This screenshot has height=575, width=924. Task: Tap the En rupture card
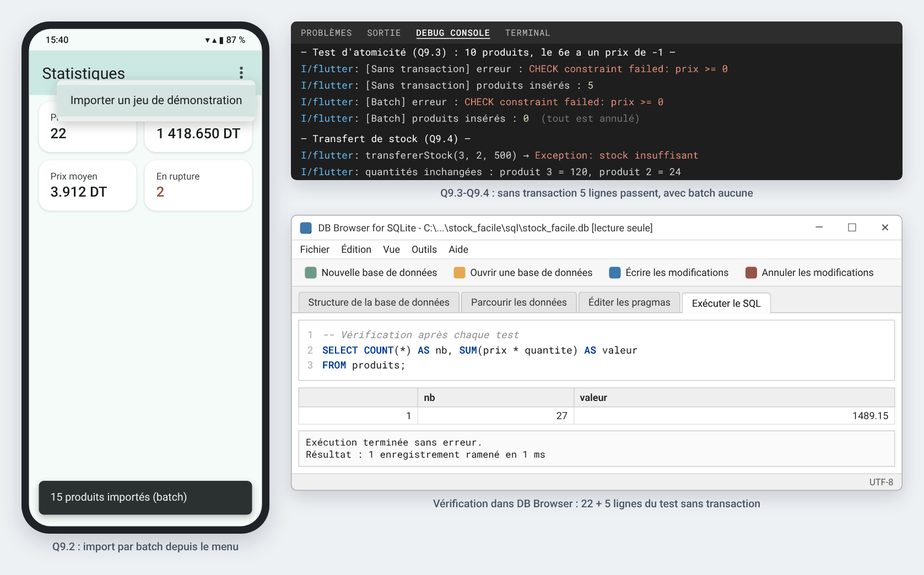[x=198, y=186]
